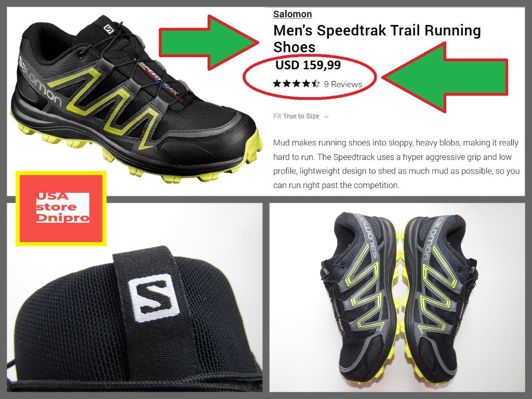
Task: Click the USA store Dnipro logo
Action: click(61, 208)
